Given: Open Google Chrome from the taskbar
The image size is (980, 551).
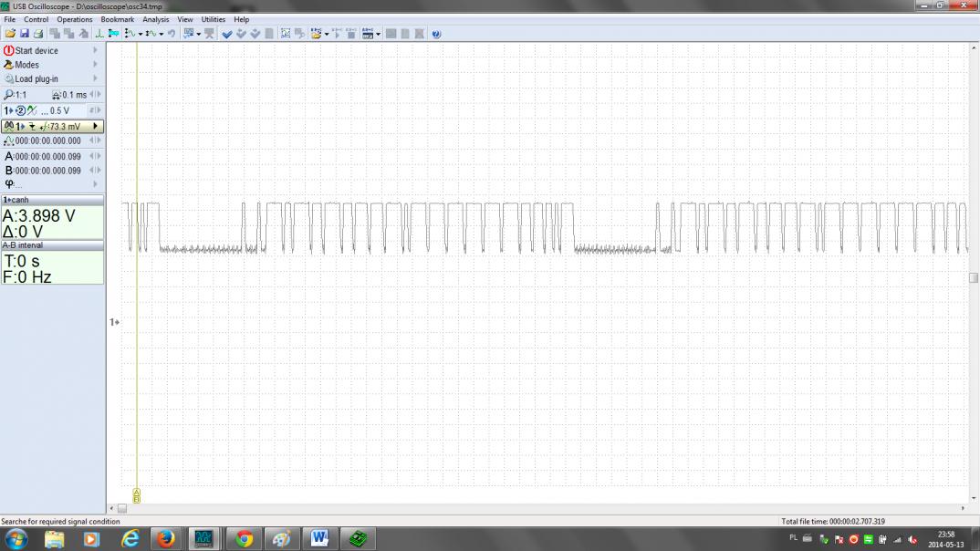Looking at the screenshot, I should pyautogui.click(x=245, y=538).
